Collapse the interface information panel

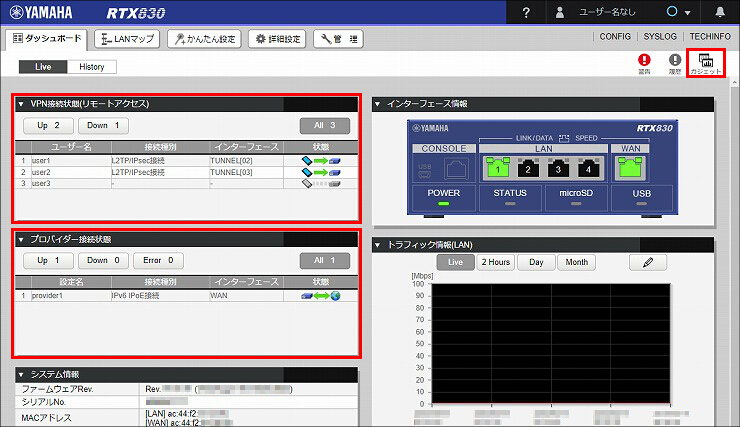pyautogui.click(x=377, y=104)
